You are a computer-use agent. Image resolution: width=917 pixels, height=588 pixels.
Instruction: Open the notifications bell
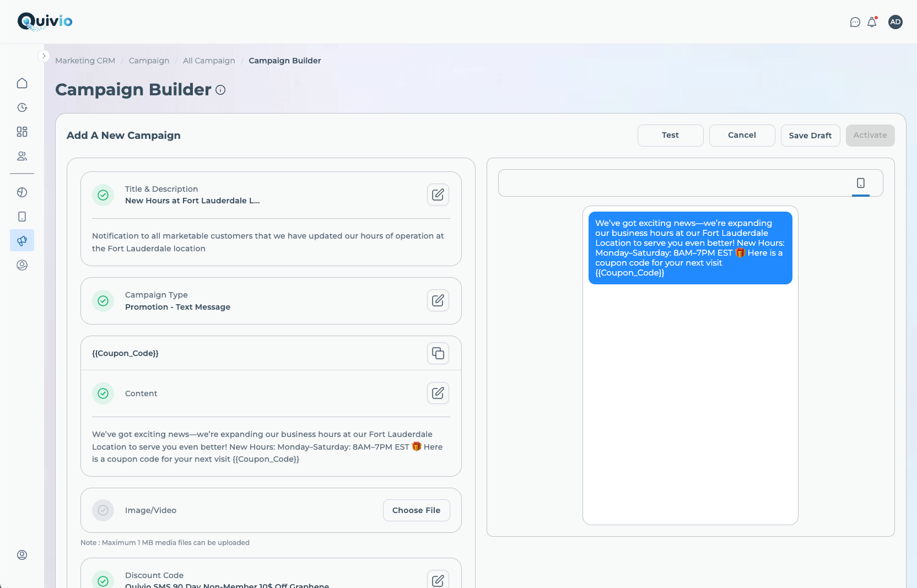[872, 22]
